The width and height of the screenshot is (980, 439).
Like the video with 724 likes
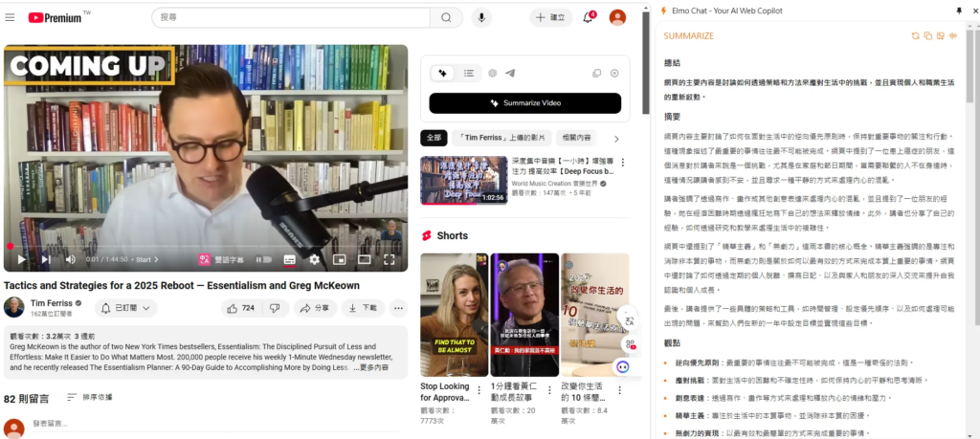pyautogui.click(x=240, y=308)
